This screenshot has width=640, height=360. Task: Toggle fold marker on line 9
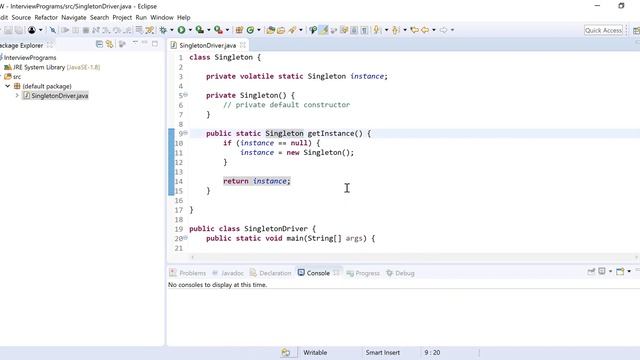[185, 133]
